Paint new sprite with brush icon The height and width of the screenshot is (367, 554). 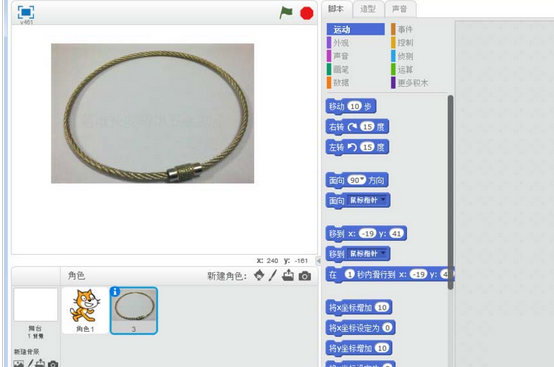[x=272, y=276]
